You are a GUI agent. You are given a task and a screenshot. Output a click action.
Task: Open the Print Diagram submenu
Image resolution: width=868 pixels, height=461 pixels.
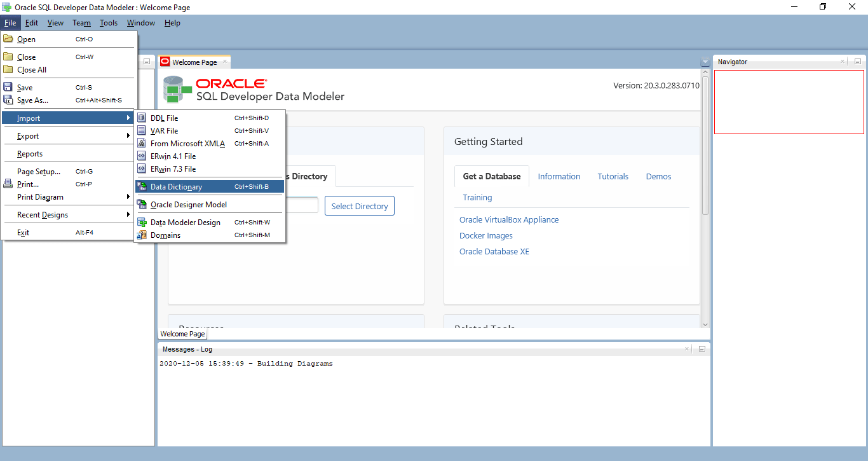69,196
